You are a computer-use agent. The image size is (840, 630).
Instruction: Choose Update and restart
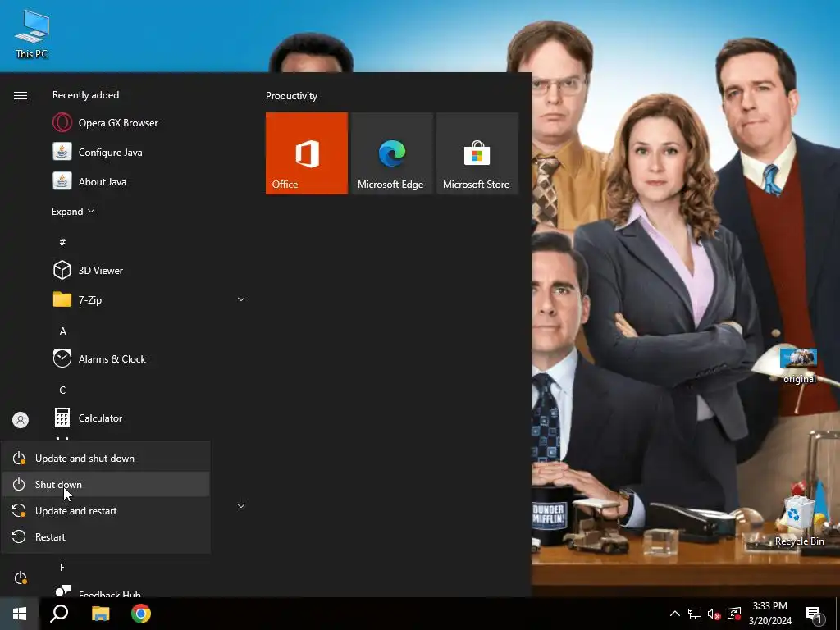[106, 510]
